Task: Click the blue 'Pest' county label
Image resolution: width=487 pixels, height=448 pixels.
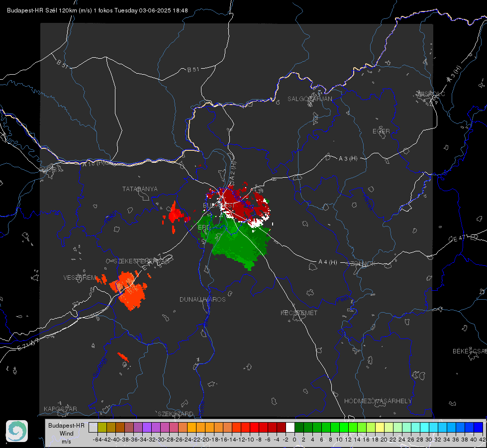Action: point(343,300)
